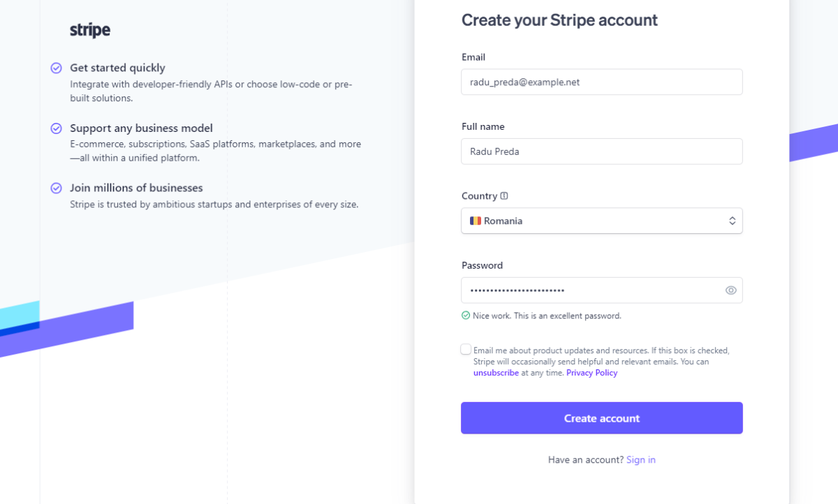
Task: Click the Create your Stripe account heading
Action: coord(559,20)
